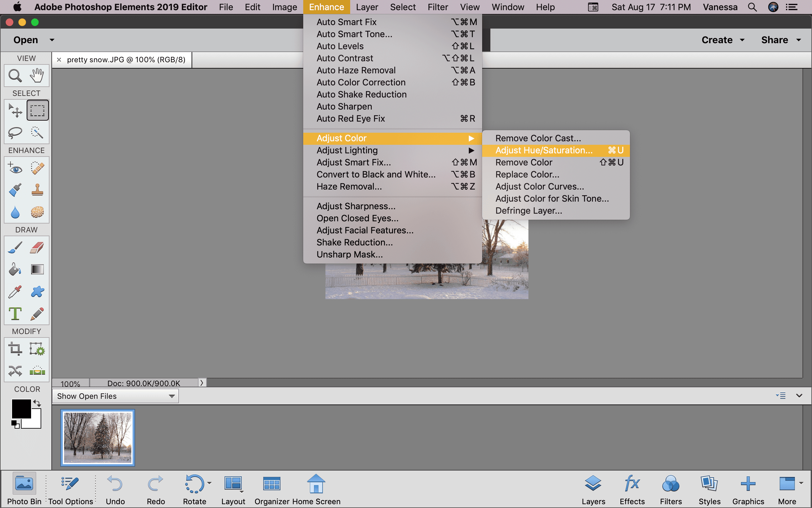Viewport: 812px width, 508px height.
Task: Choose Replace Color option
Action: 556,174
